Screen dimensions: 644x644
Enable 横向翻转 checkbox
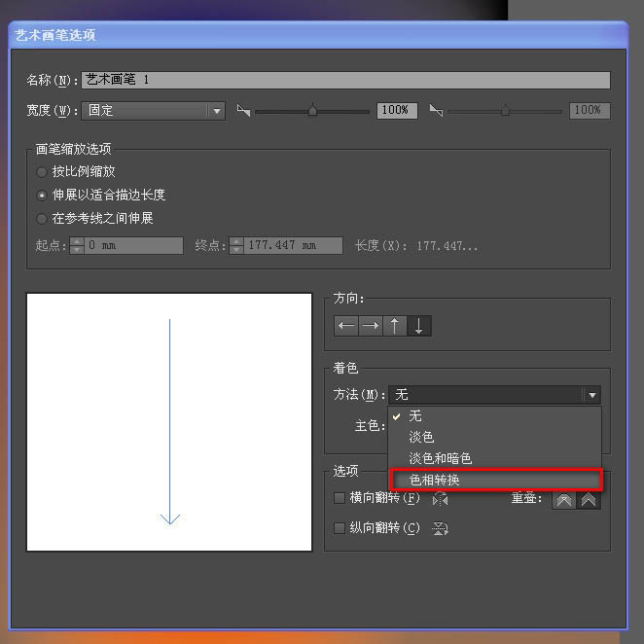(x=340, y=498)
